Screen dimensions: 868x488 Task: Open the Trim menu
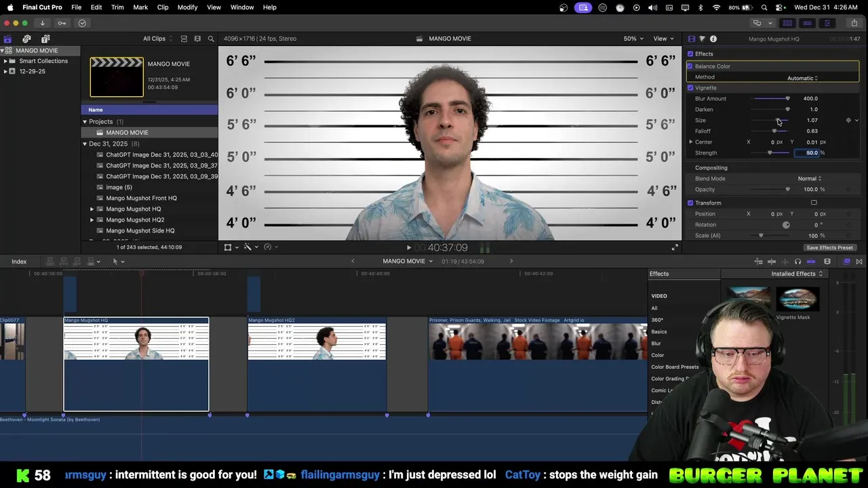117,7
